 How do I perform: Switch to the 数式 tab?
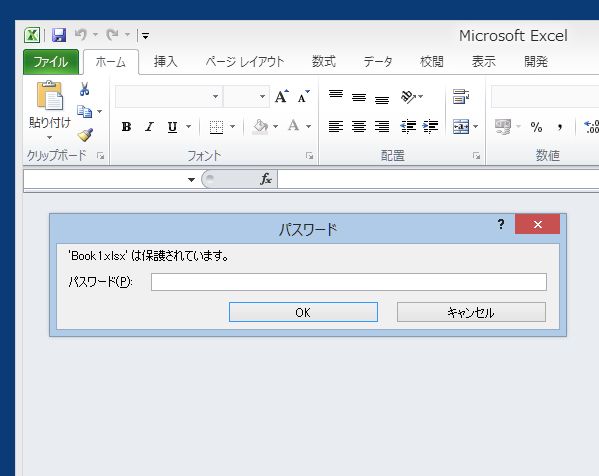(324, 62)
